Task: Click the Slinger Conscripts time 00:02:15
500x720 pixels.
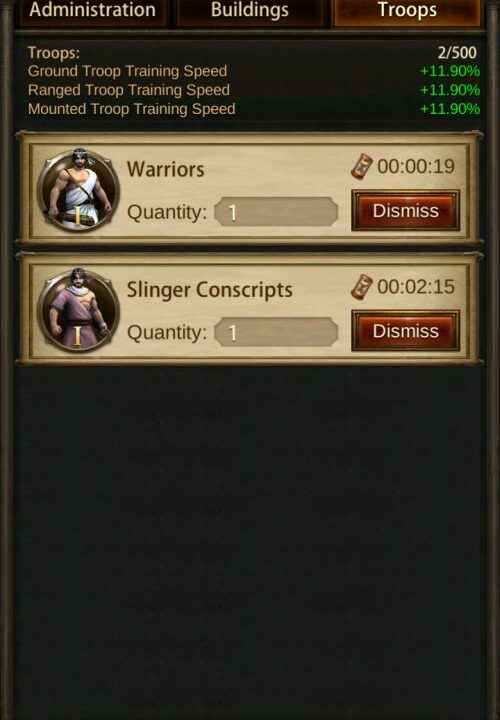Action: click(x=416, y=287)
